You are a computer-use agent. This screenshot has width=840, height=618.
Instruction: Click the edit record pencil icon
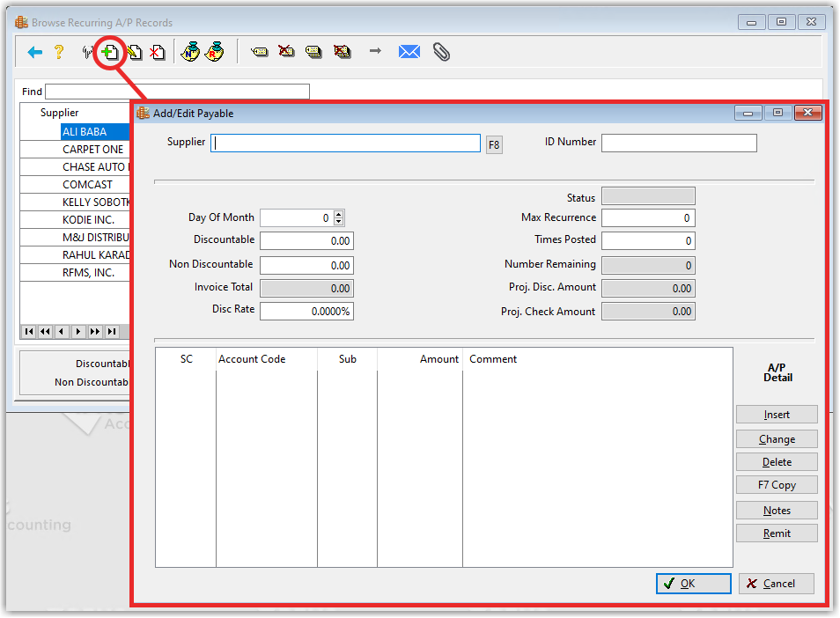(x=135, y=52)
